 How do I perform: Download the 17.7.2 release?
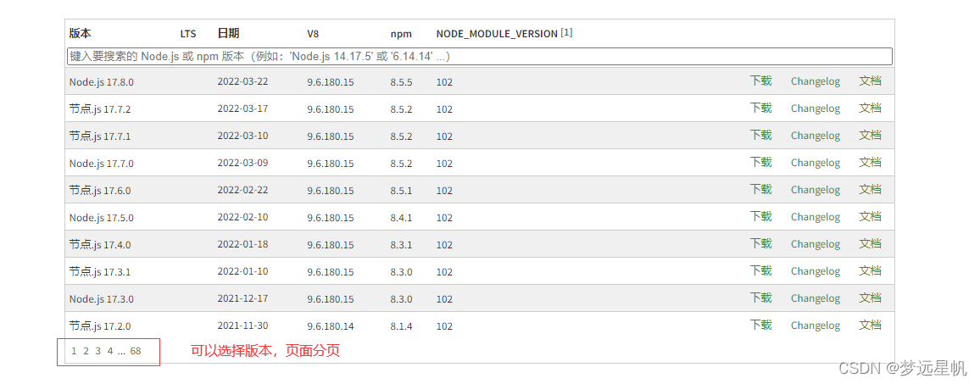(760, 109)
